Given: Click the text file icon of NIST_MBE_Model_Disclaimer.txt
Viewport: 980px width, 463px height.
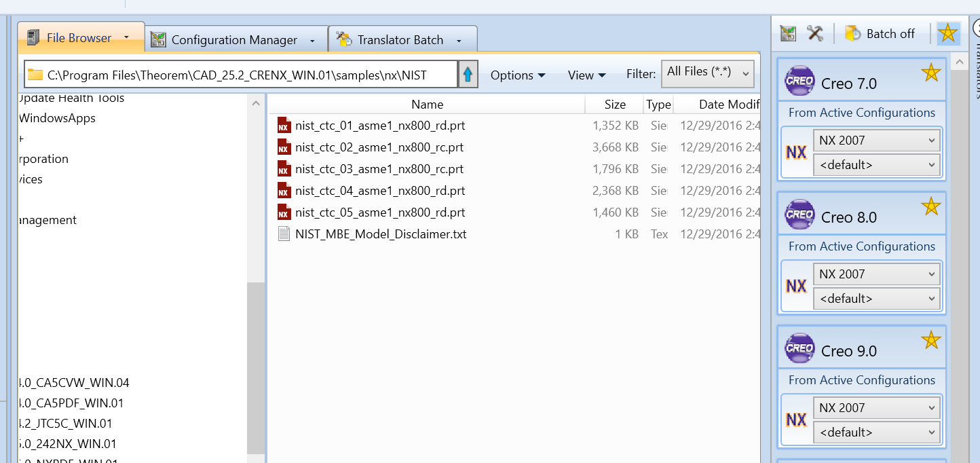Looking at the screenshot, I should (x=284, y=234).
